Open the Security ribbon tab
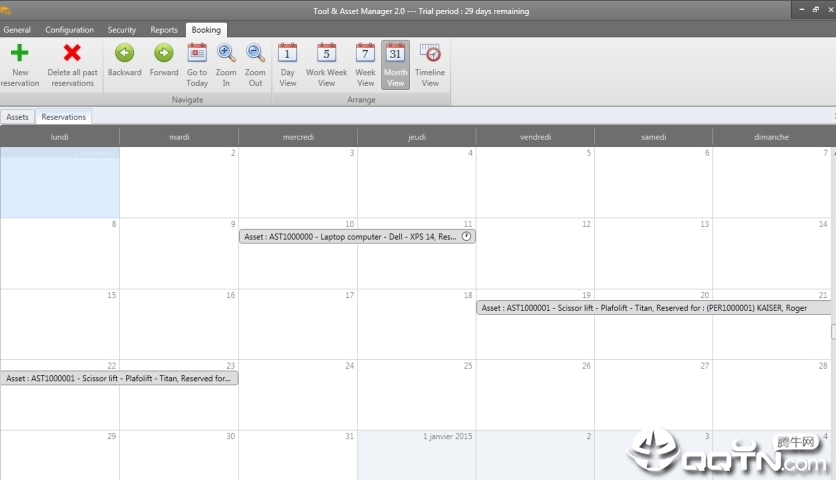836x480 pixels. pos(122,30)
